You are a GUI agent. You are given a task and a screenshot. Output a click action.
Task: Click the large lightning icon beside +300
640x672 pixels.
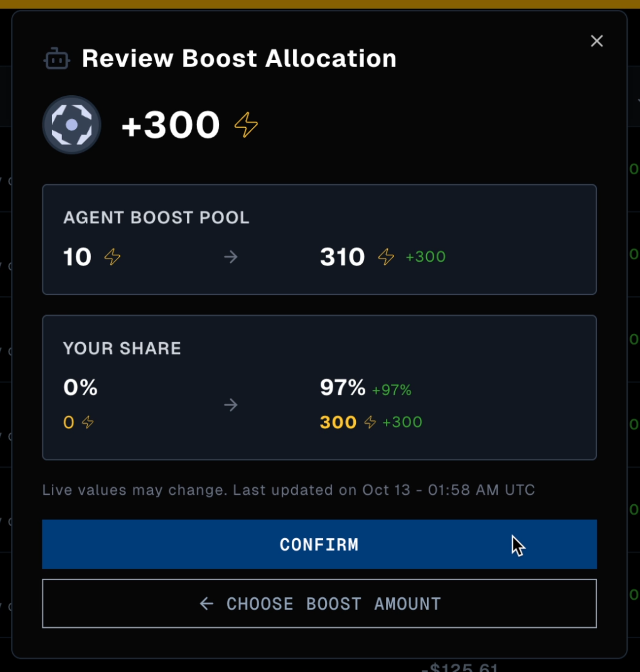click(x=246, y=125)
